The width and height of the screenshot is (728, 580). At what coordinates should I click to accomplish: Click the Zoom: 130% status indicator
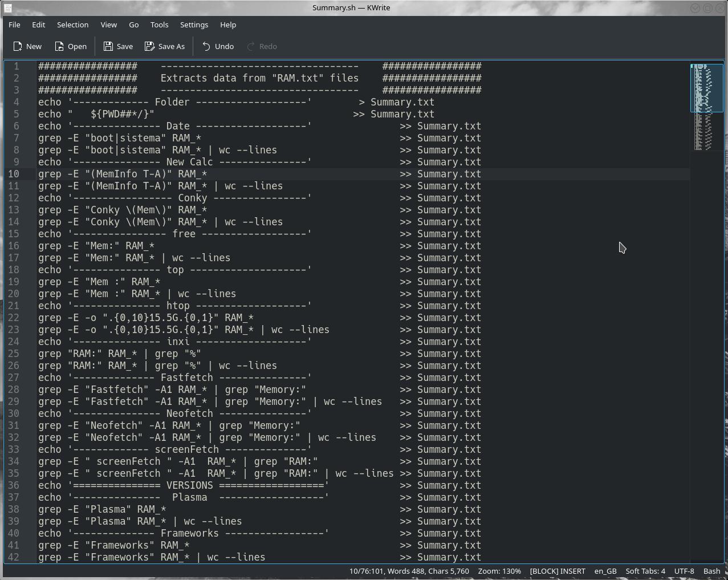coord(499,571)
